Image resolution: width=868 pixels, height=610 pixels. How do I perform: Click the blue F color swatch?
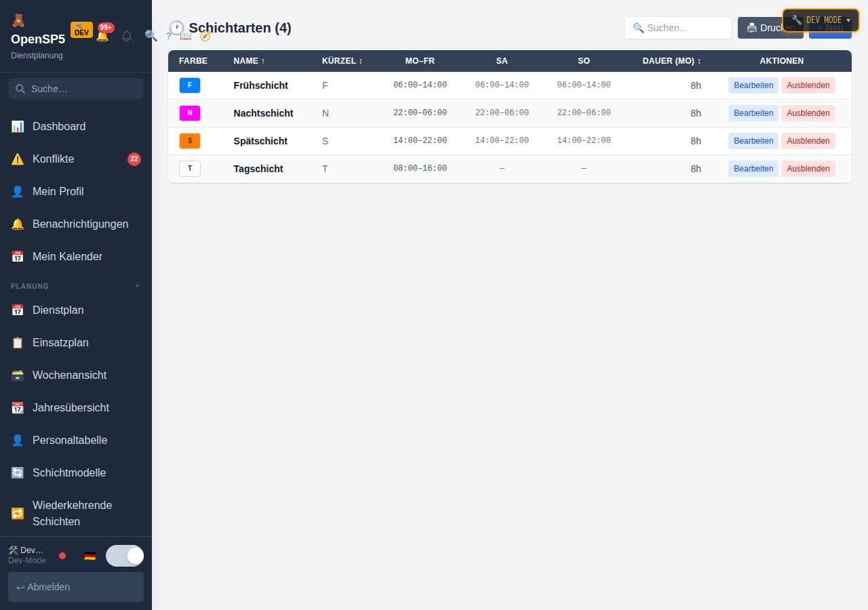tap(190, 85)
